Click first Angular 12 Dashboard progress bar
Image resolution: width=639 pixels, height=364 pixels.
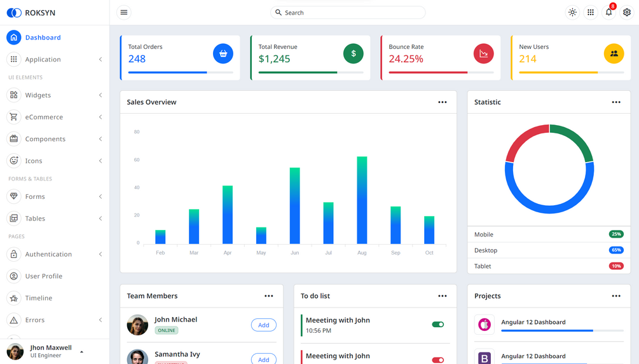[x=563, y=330]
